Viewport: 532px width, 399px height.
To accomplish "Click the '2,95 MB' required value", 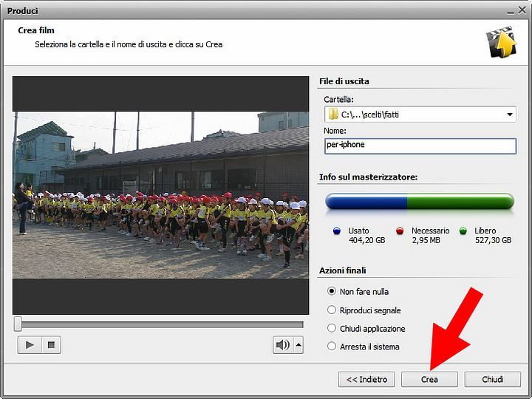I will coord(426,241).
